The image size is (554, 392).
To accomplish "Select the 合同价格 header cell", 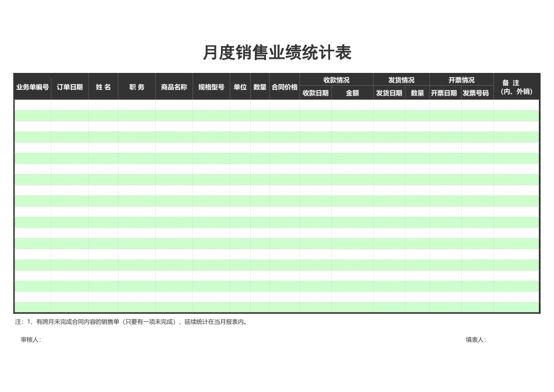I will (x=285, y=86).
